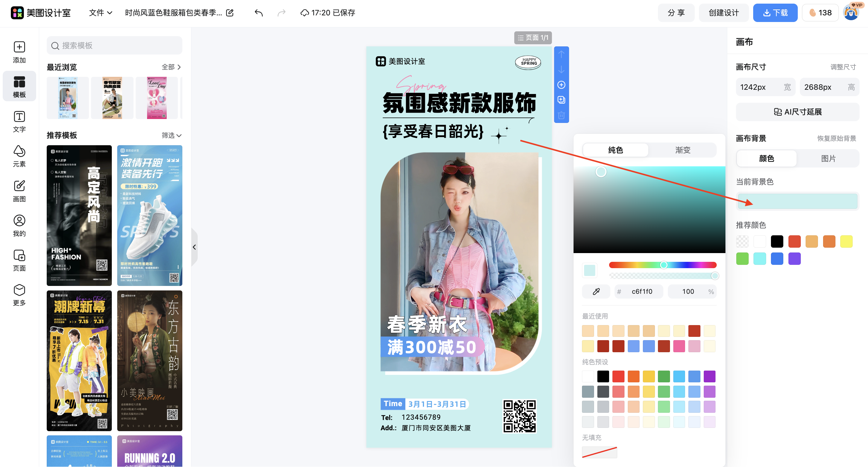
Task: Click the 下载 download button
Action: pyautogui.click(x=775, y=13)
